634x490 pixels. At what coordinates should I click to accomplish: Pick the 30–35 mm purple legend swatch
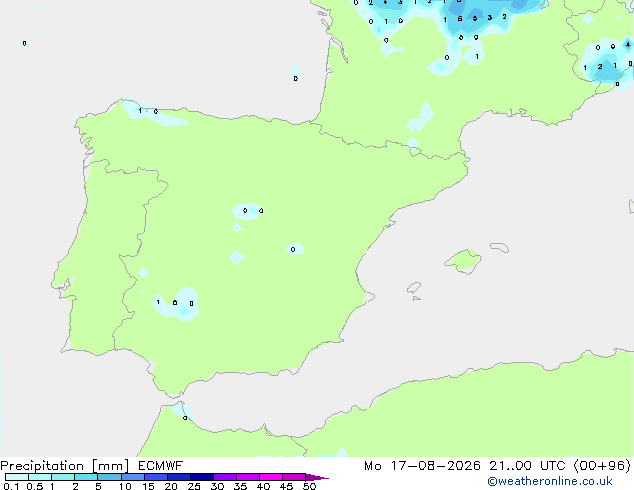(x=224, y=477)
